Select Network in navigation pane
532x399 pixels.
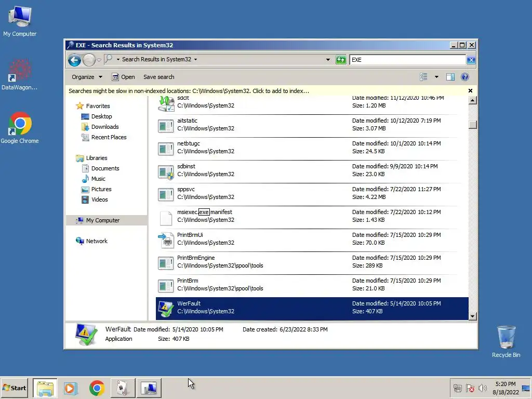pyautogui.click(x=96, y=241)
